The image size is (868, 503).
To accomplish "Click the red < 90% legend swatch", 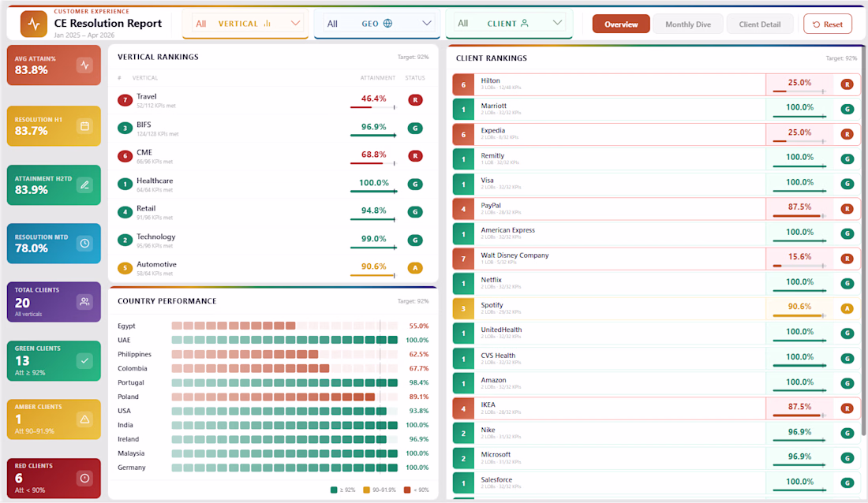I will click(x=407, y=490).
